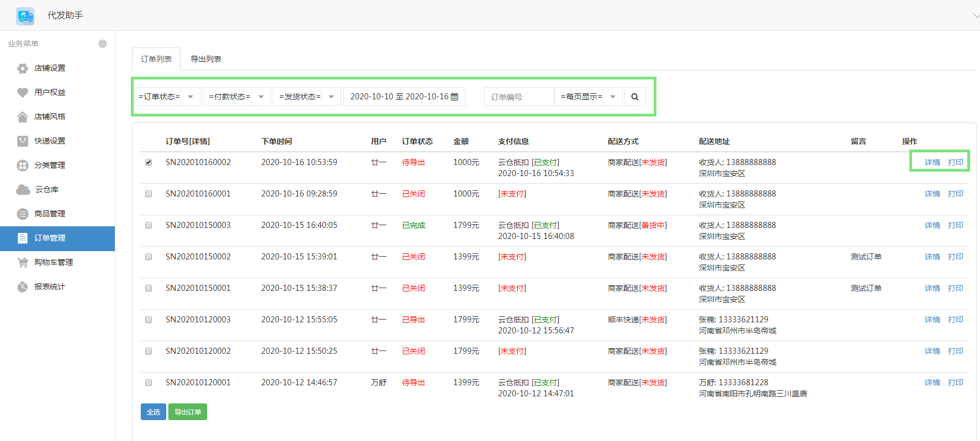Switch to the 导出列表 tab
This screenshot has width=980, height=441.
[x=206, y=59]
